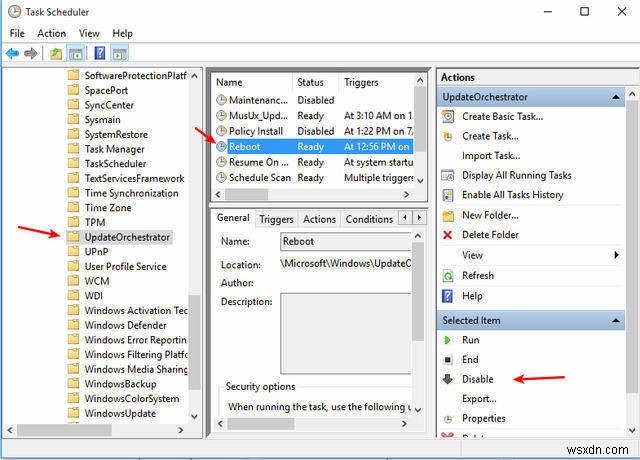
Task: Select the SystemRestore folder
Action: (116, 134)
